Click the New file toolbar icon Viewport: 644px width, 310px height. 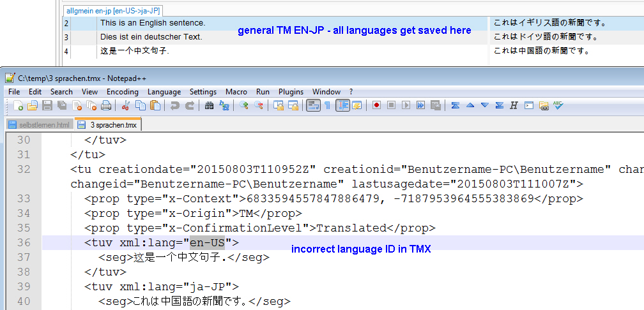pos(18,106)
